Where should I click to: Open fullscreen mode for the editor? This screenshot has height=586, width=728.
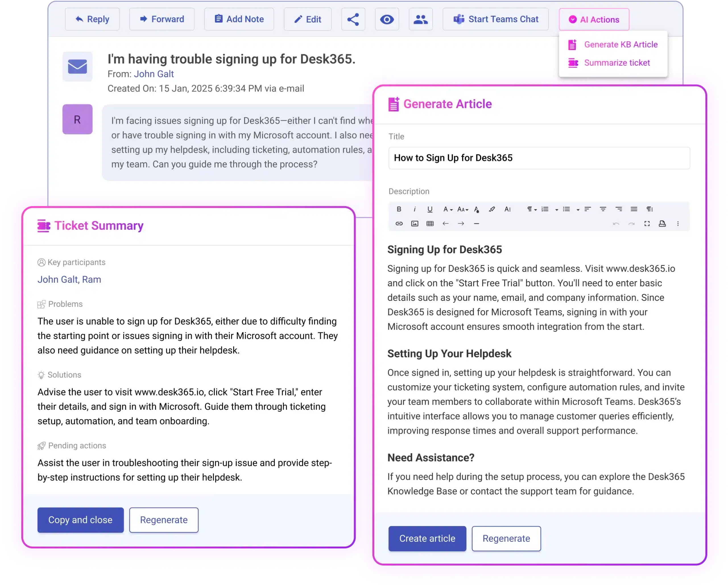(x=647, y=223)
